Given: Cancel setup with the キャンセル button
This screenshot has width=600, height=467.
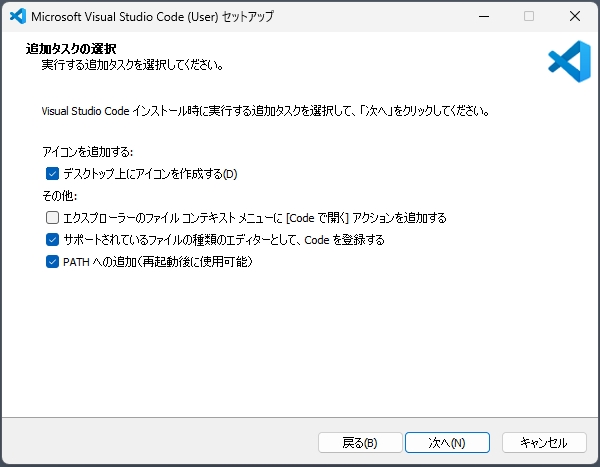Looking at the screenshot, I should point(544,442).
